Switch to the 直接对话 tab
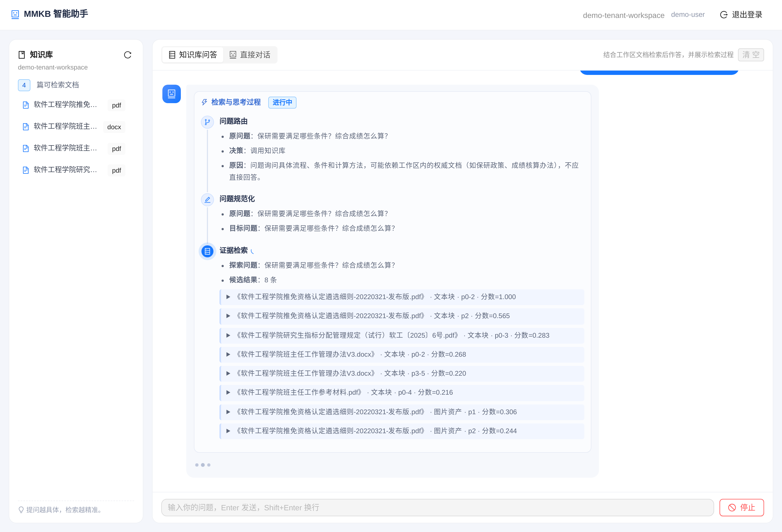 (x=250, y=55)
